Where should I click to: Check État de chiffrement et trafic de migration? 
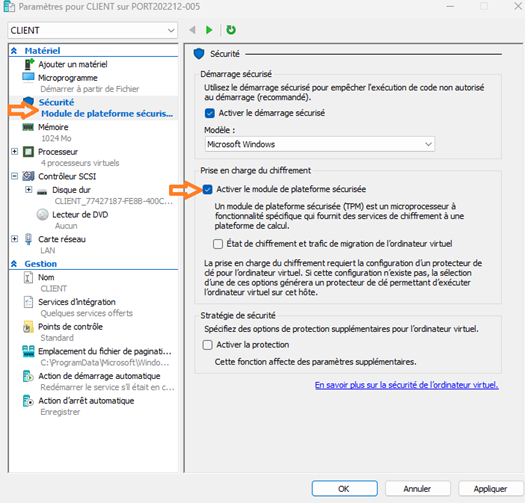coord(218,244)
